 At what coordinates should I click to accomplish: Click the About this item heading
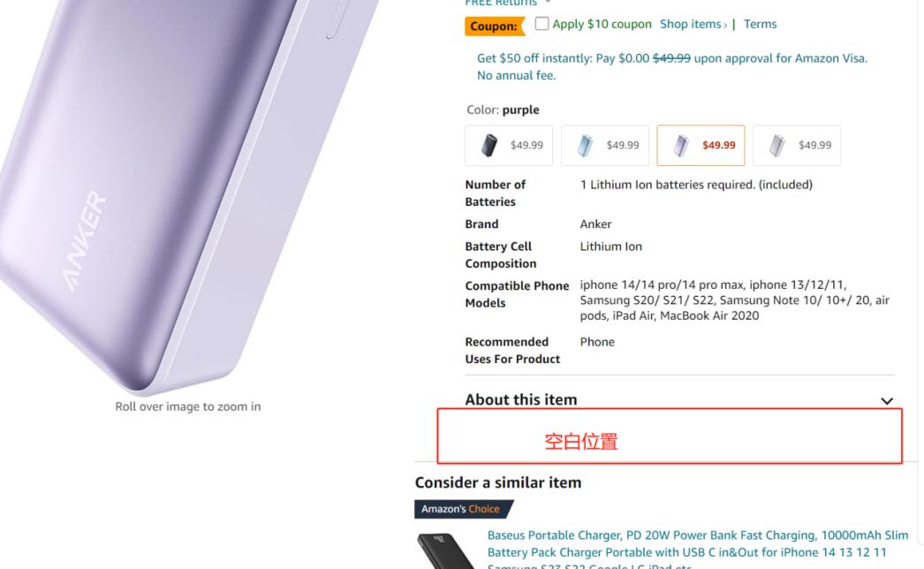tap(520, 399)
